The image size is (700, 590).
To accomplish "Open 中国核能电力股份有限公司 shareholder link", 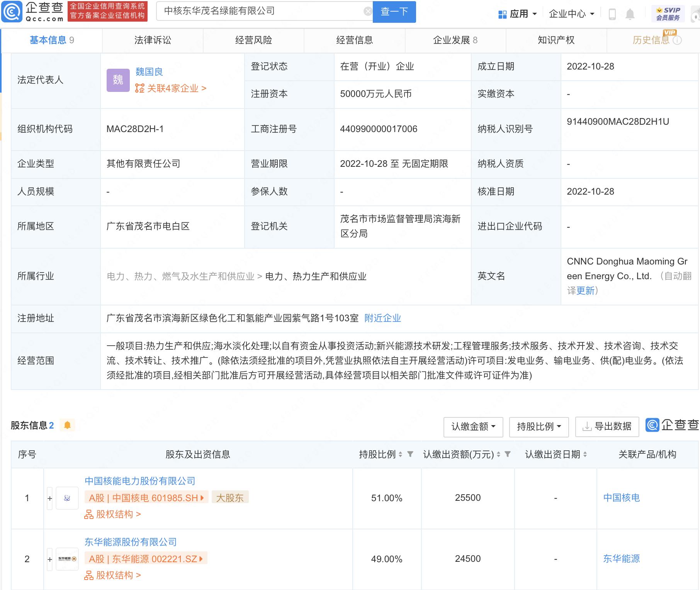I will (x=140, y=481).
